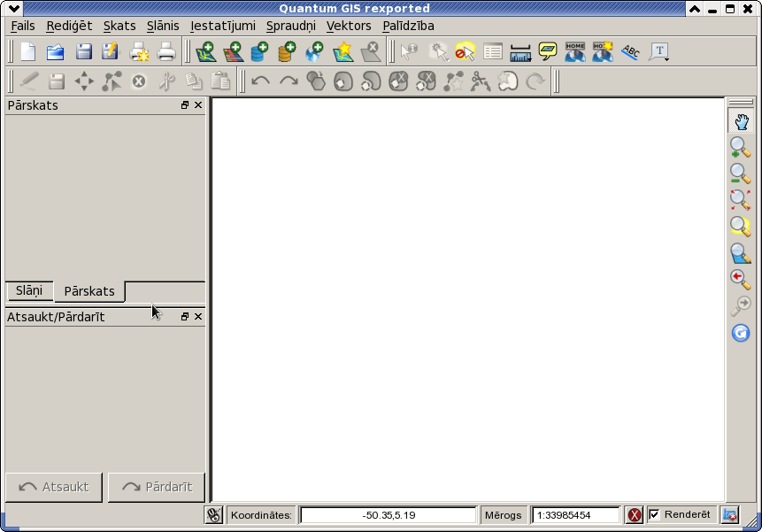
Task: Open text annotation tool dropdown arrow
Action: point(667,59)
